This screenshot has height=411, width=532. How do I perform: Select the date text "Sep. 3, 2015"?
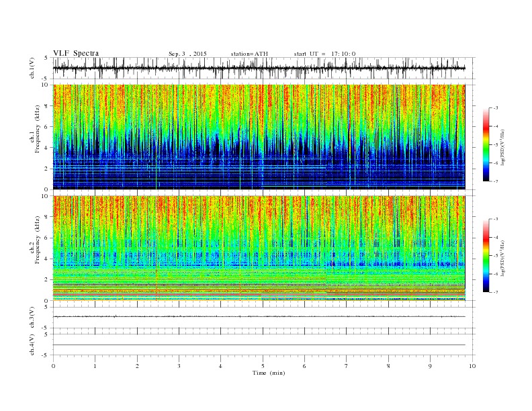187,54
